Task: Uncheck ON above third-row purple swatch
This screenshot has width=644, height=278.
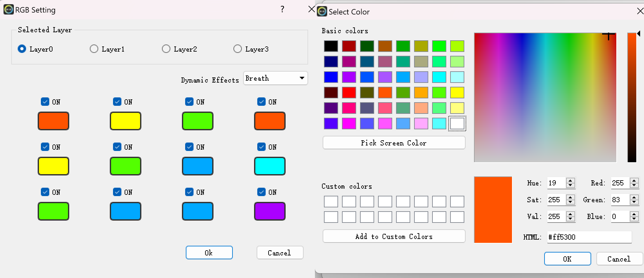Action: (261, 192)
